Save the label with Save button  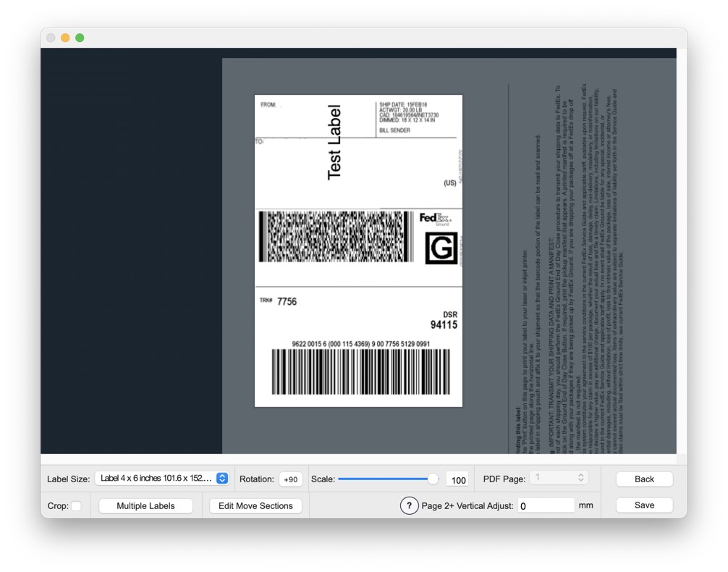click(x=644, y=505)
